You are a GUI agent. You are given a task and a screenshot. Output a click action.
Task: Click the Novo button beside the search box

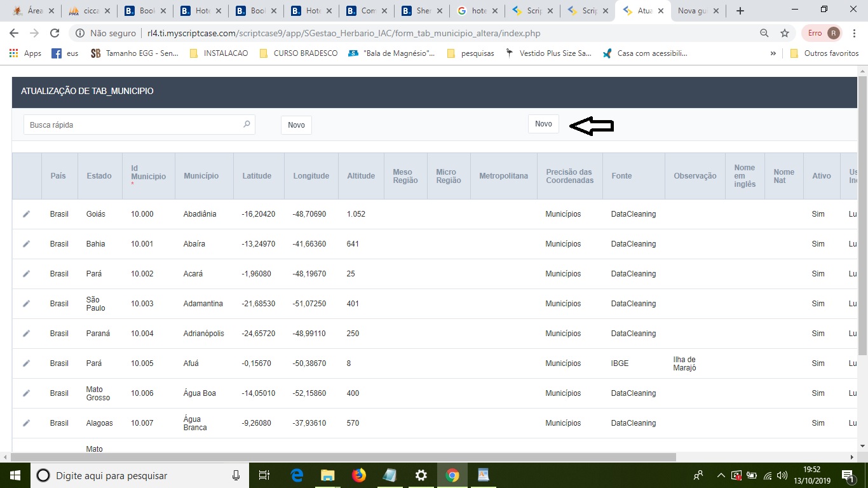(296, 125)
